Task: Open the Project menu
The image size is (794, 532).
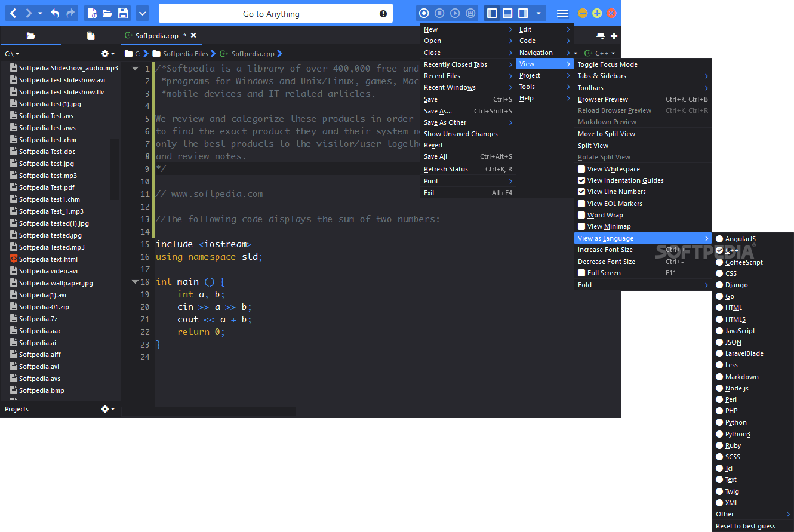Action: 544,75
